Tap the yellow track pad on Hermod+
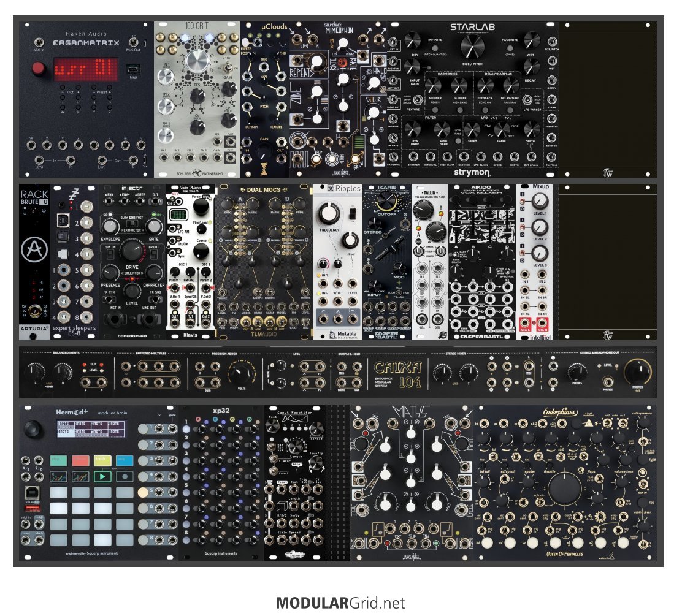 (102, 460)
